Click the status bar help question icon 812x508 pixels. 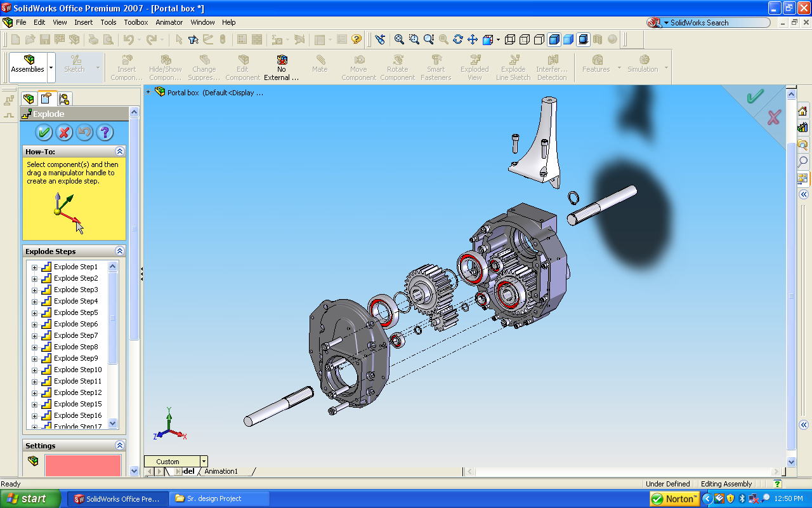click(x=778, y=484)
